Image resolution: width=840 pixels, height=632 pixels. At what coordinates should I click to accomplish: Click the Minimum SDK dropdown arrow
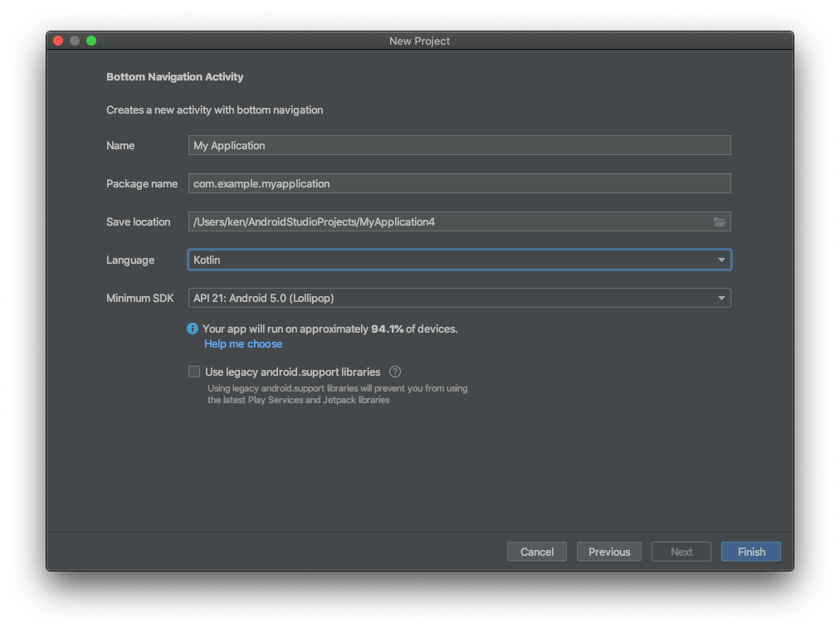[x=721, y=299]
